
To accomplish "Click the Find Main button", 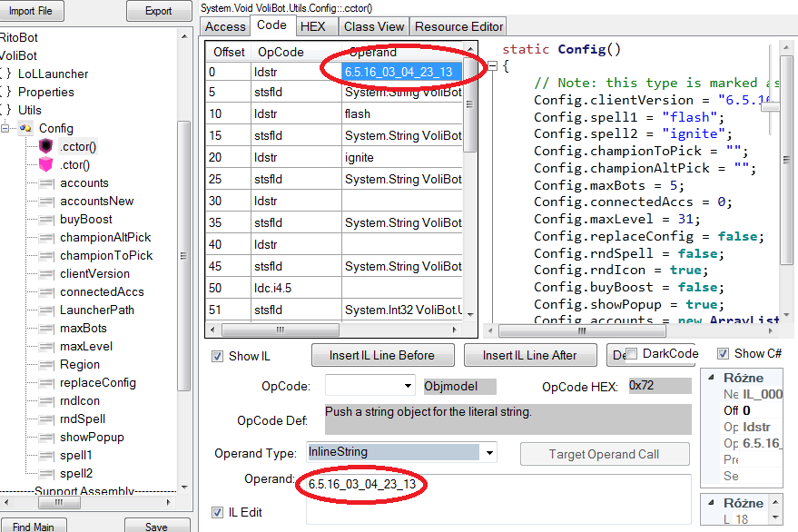I will pos(33,527).
